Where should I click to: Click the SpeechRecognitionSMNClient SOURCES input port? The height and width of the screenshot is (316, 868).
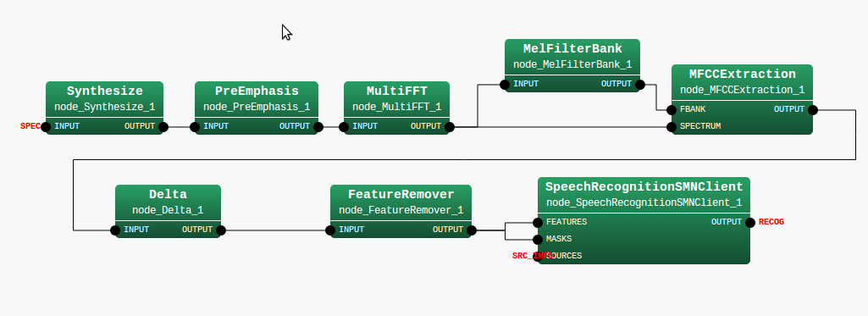(538, 257)
